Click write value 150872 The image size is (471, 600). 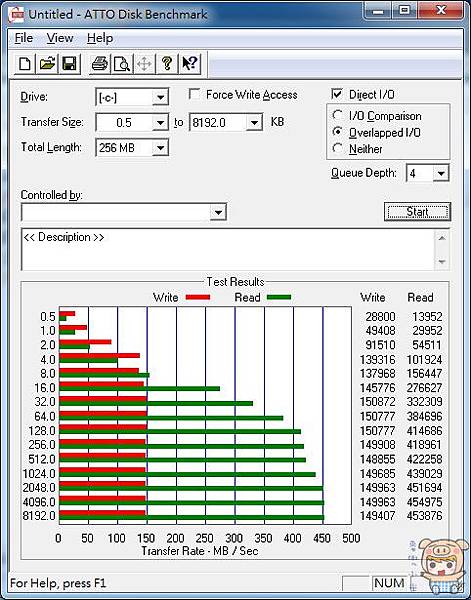tap(378, 402)
